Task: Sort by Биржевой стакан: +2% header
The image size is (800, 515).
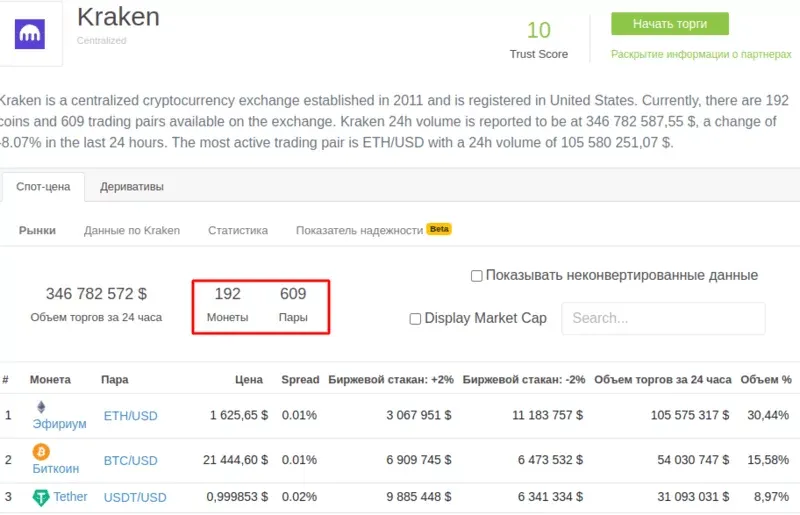Action: coord(391,380)
